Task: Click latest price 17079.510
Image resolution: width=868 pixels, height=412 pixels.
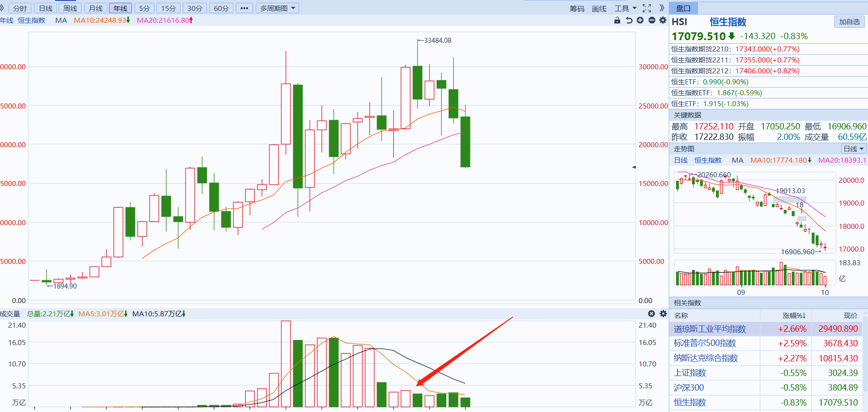Action: 698,36
